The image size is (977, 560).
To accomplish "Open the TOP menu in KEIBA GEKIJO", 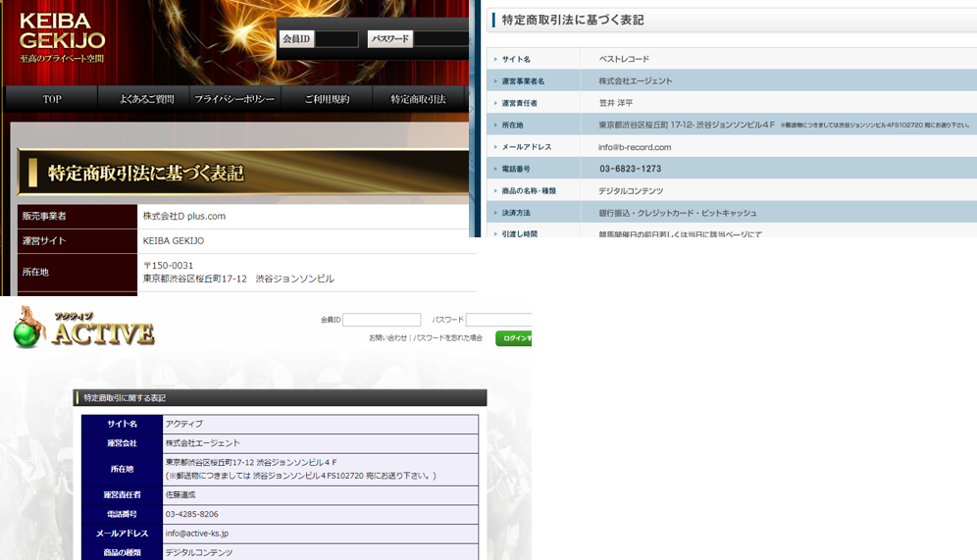I will 52,99.
